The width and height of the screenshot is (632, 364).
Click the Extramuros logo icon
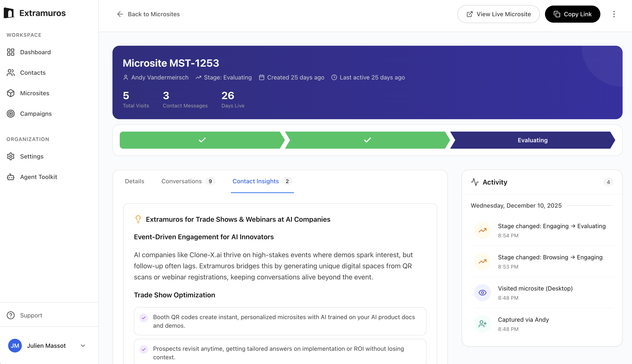(x=9, y=13)
